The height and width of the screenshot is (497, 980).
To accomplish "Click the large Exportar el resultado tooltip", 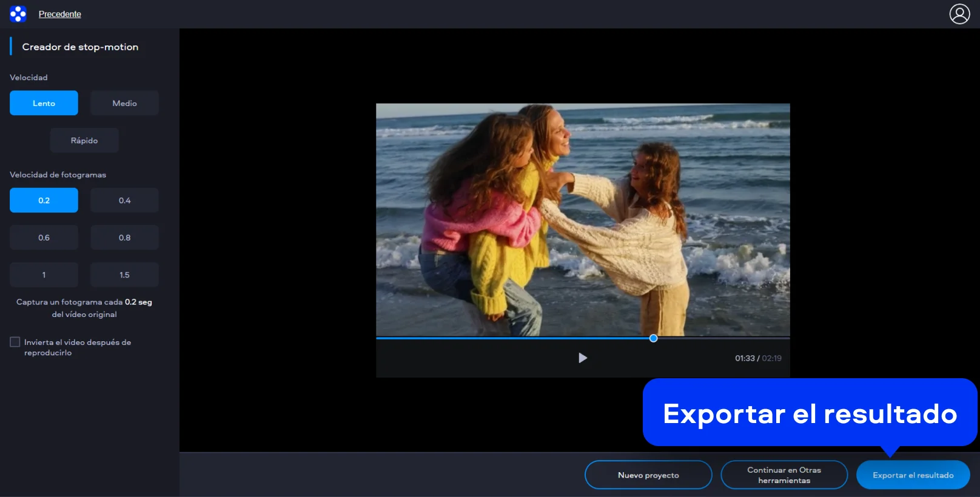I will pos(810,413).
